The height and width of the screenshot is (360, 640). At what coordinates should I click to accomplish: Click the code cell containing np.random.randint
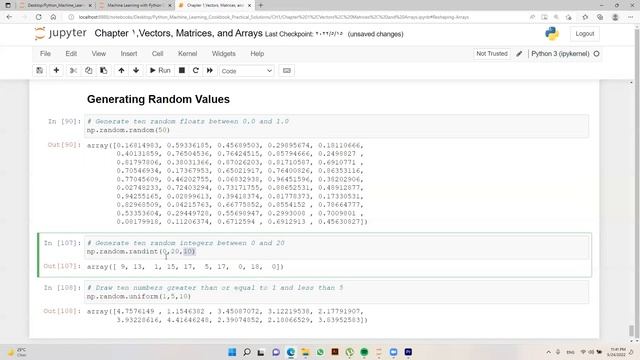(336, 247)
